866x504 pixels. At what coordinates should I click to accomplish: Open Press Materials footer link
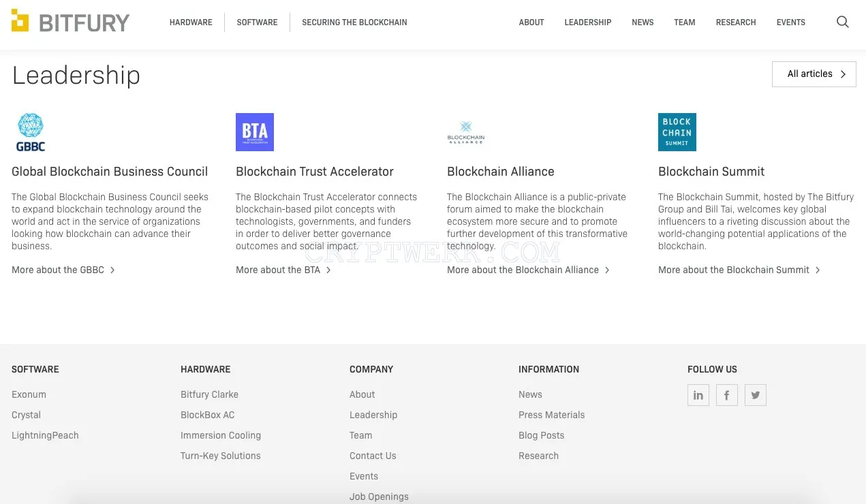[x=551, y=415]
